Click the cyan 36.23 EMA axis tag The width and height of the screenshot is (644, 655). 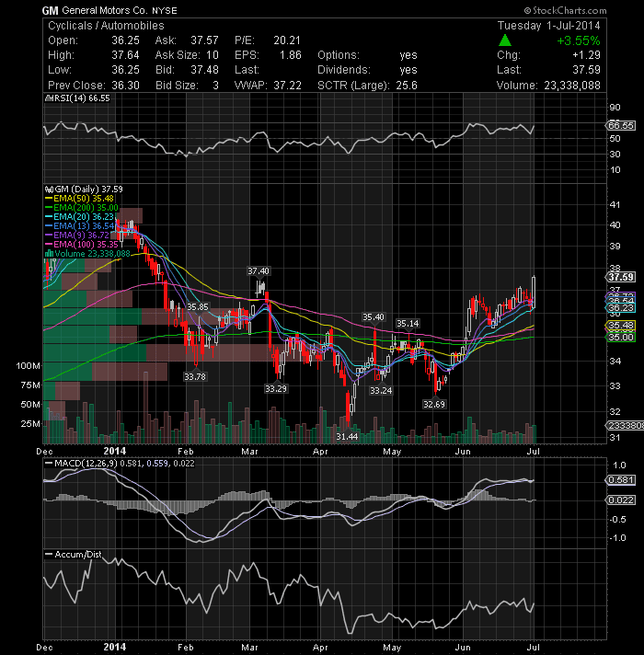(620, 308)
